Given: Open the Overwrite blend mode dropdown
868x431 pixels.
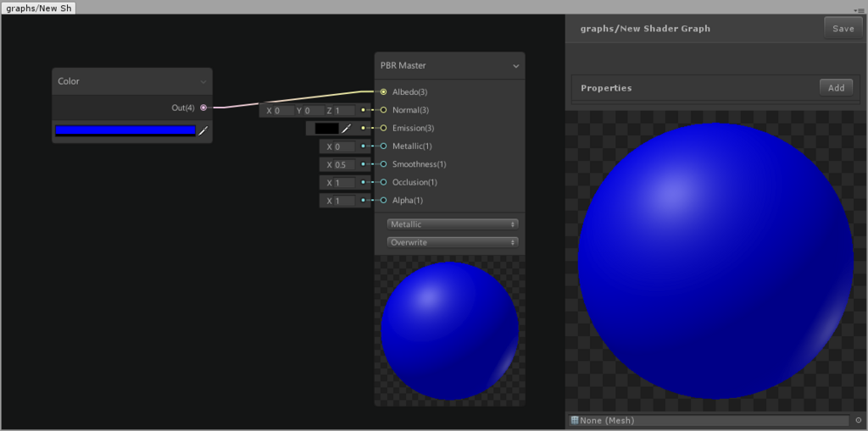Looking at the screenshot, I should [x=453, y=242].
